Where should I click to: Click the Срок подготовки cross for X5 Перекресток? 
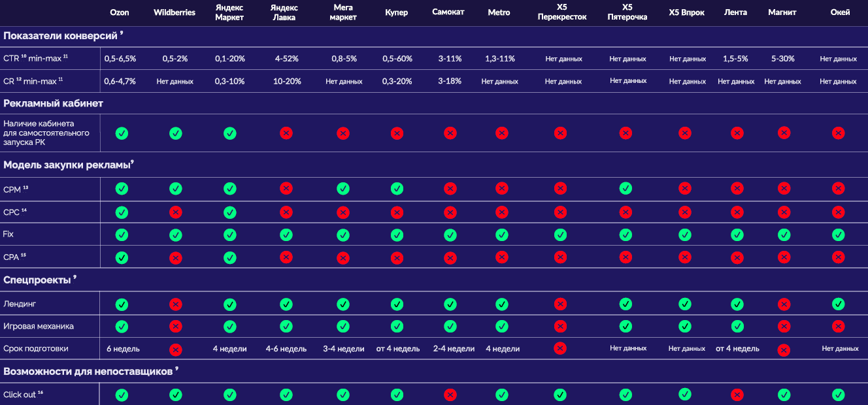(560, 348)
